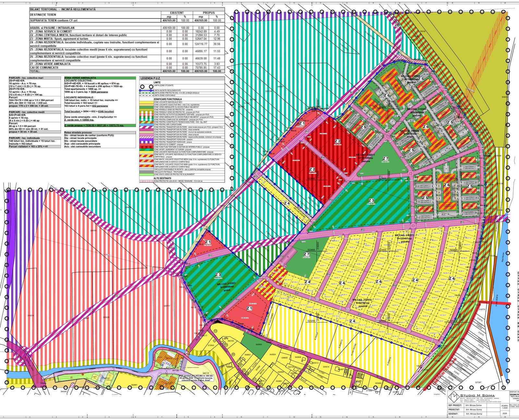Viewport: 519px width, 420px height.
Task: Click parcel number '328181' on the map
Action: (x=93, y=230)
